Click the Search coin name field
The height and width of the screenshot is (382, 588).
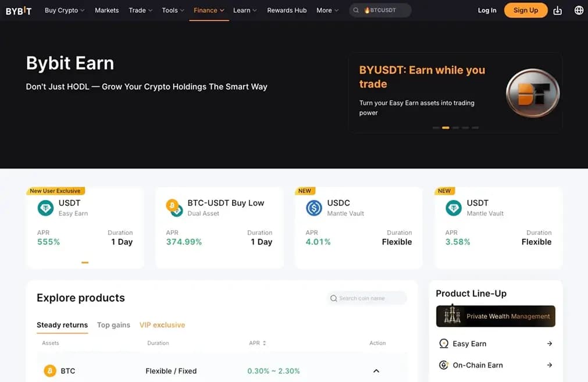tap(366, 298)
